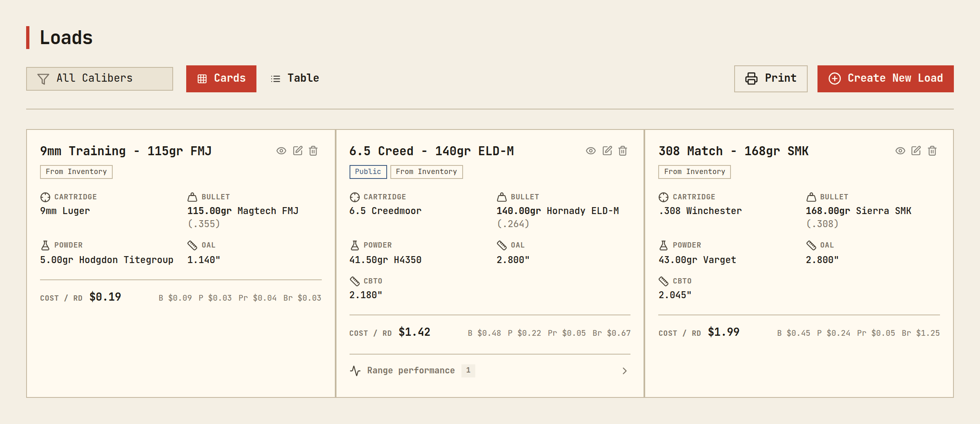Click the CBTO ruler icon on 6.5 Creed card

355,281
